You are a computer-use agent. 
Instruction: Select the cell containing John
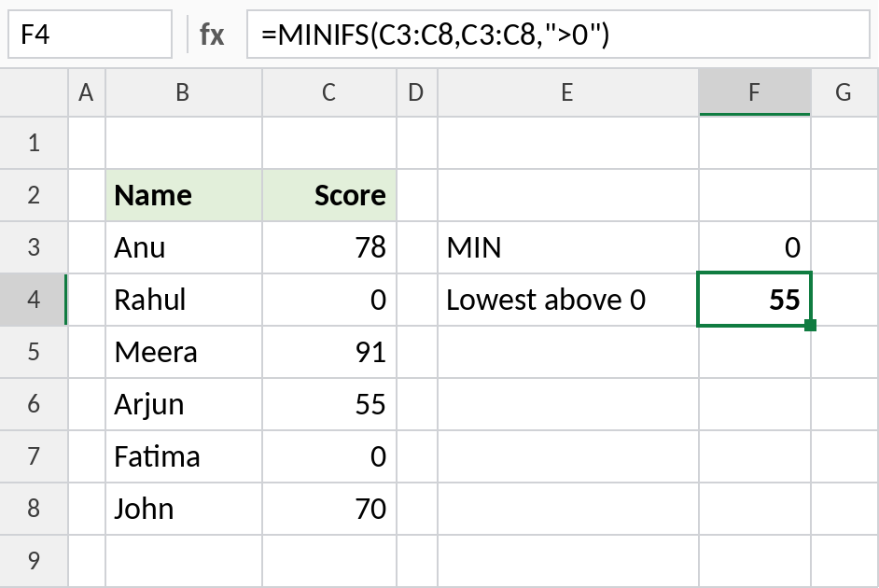coord(183,509)
